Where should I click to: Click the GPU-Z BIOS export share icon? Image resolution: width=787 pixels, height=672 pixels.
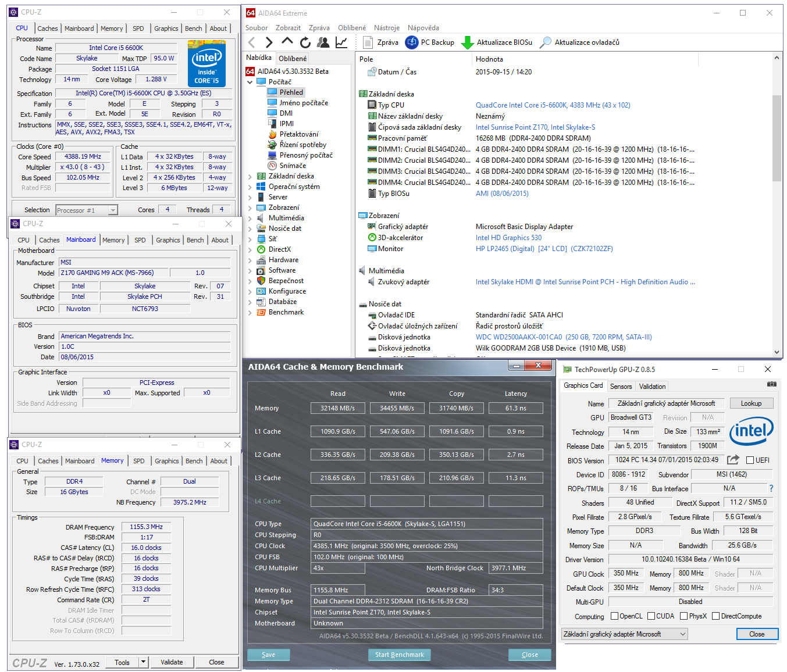point(733,460)
